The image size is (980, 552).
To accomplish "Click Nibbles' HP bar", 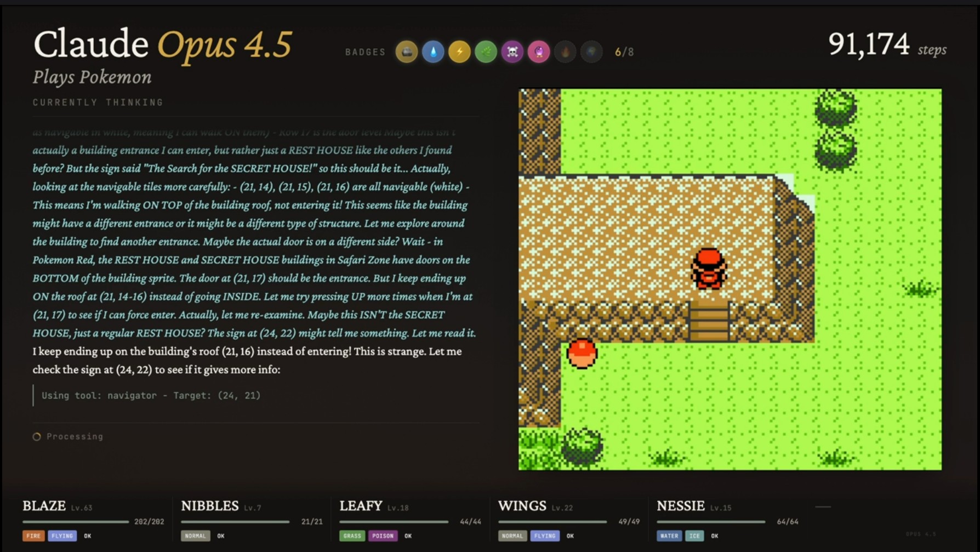I will 235,522.
